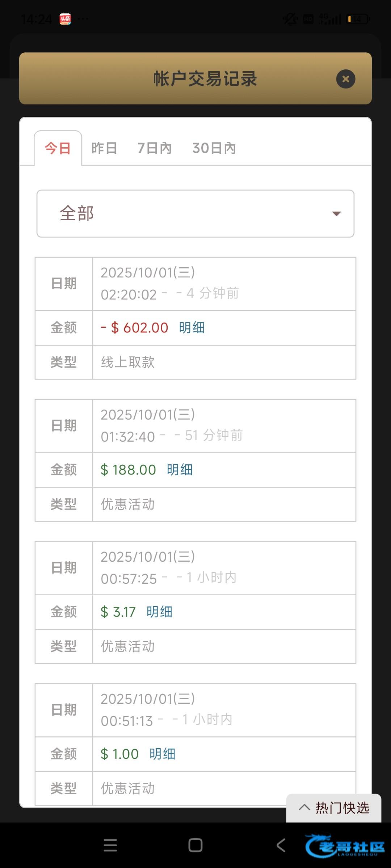The width and height of the screenshot is (391, 868).
Task: Open the 全部 type filter dropdown
Action: coord(195,214)
